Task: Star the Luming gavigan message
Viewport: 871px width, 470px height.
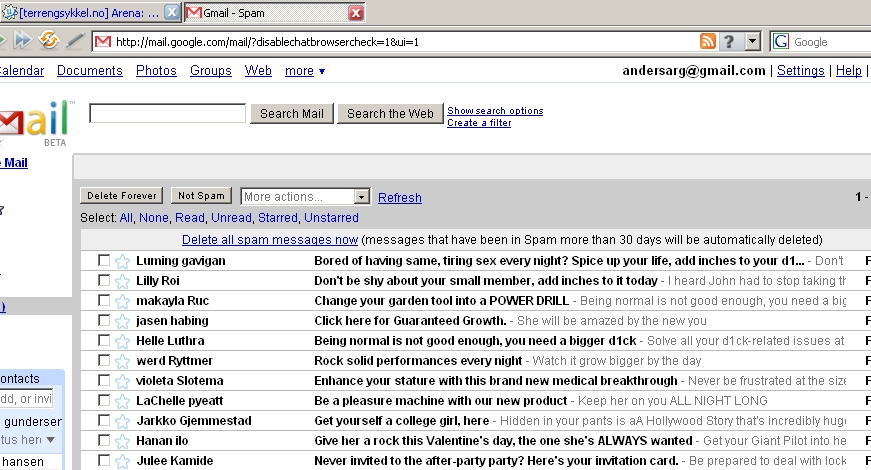Action: [x=122, y=261]
